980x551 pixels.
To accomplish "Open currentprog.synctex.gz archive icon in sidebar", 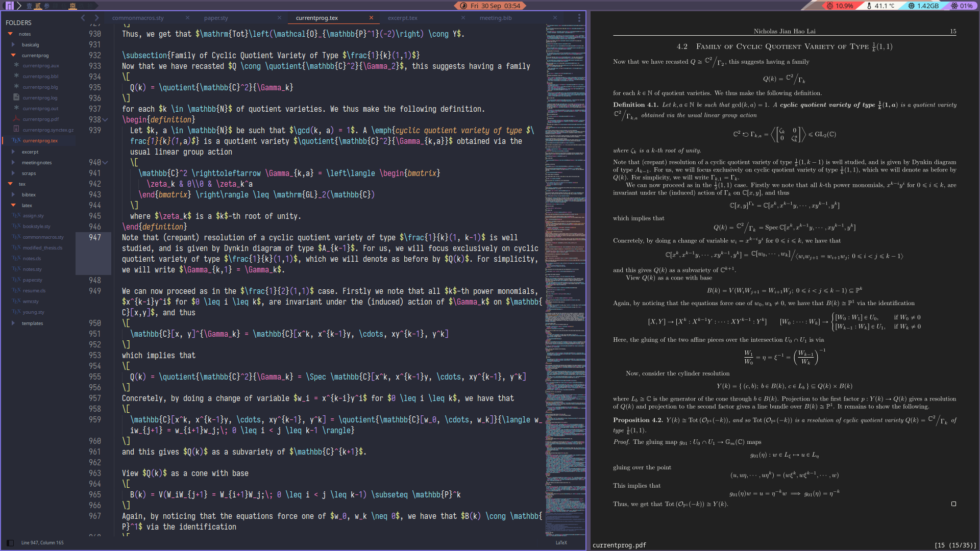I will 16,130.
